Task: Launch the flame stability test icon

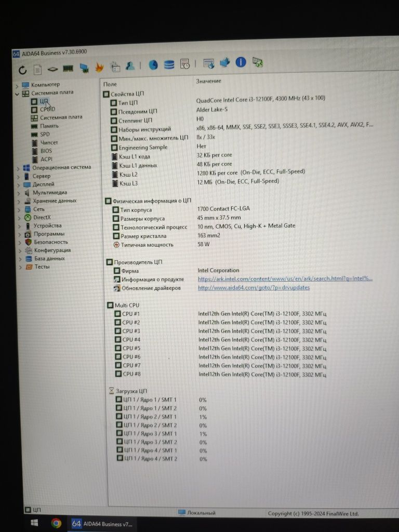Action: tap(99, 67)
